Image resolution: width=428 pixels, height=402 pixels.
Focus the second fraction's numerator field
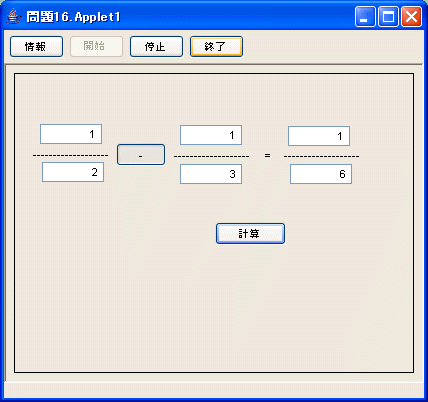click(x=211, y=135)
